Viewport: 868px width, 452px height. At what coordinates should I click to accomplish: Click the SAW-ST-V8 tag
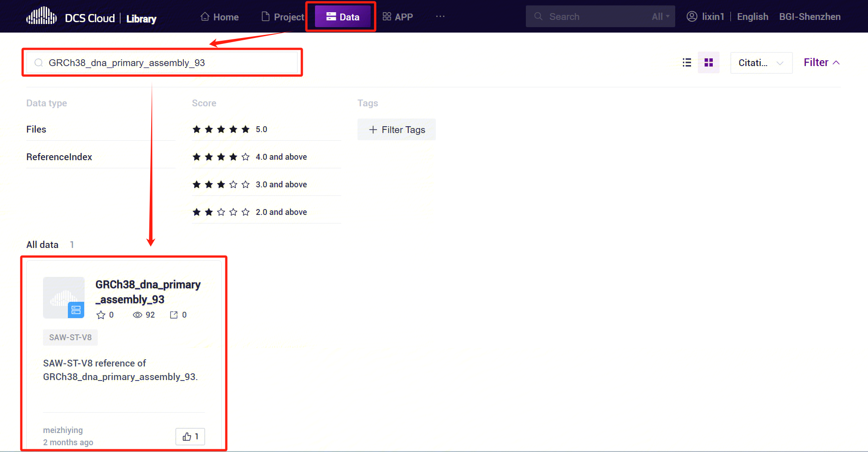click(70, 338)
